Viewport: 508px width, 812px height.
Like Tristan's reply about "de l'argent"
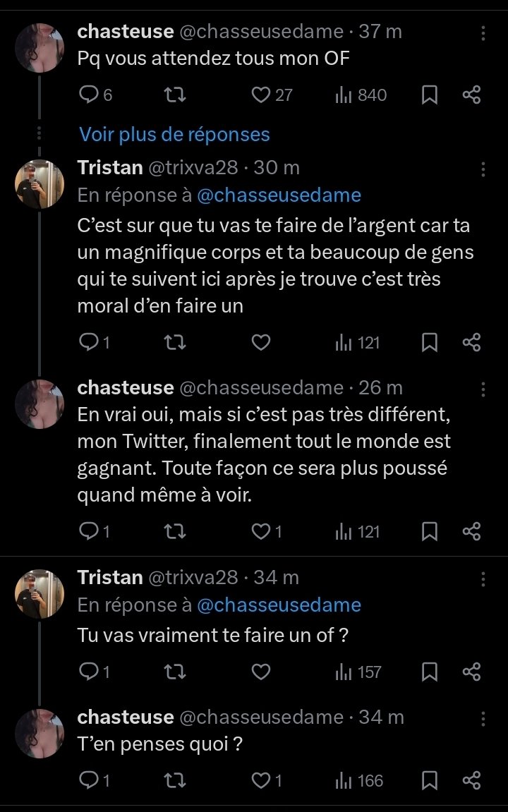pyautogui.click(x=261, y=343)
